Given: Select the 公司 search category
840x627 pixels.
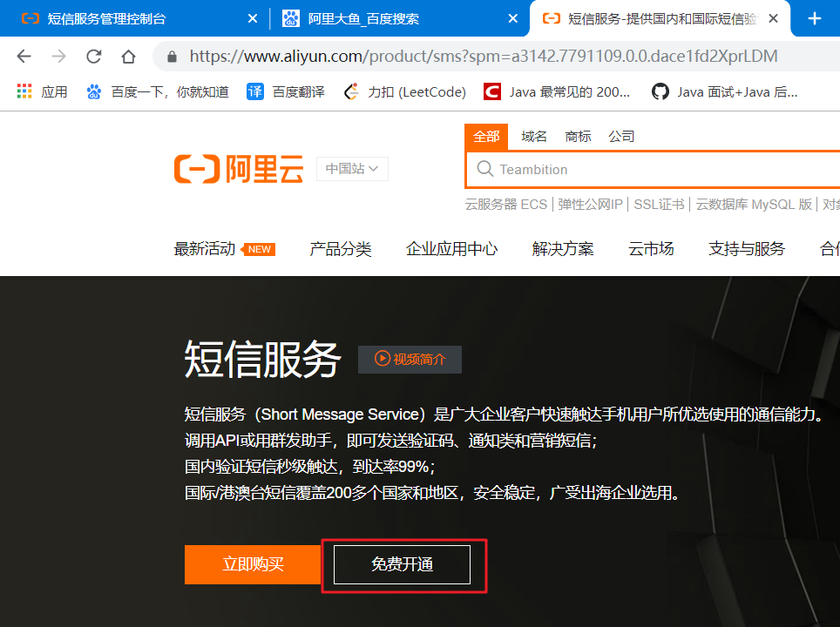Looking at the screenshot, I should (x=621, y=137).
